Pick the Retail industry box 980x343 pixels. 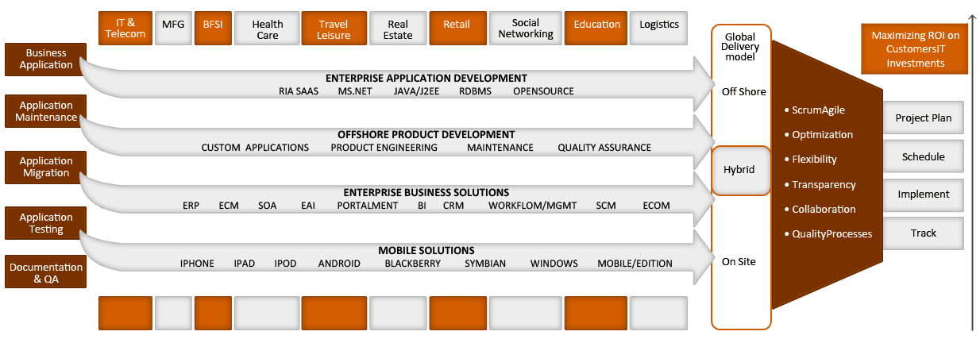click(x=457, y=29)
